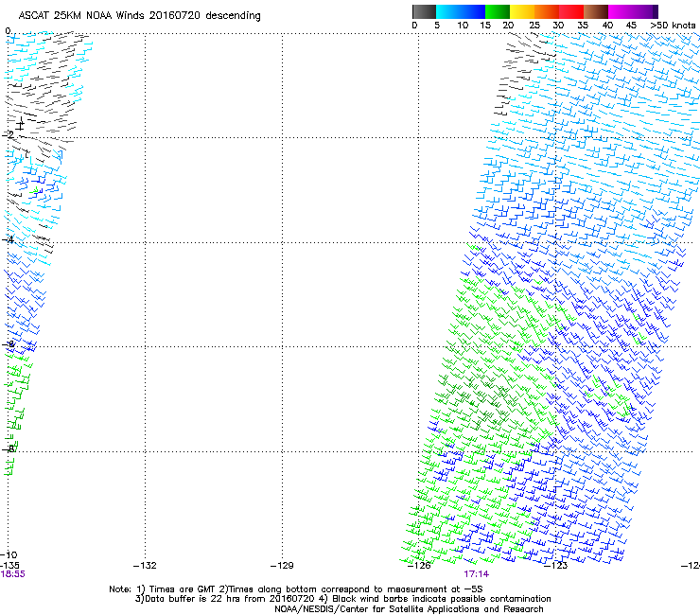Click the latitude label '0' at top left

tap(8, 31)
